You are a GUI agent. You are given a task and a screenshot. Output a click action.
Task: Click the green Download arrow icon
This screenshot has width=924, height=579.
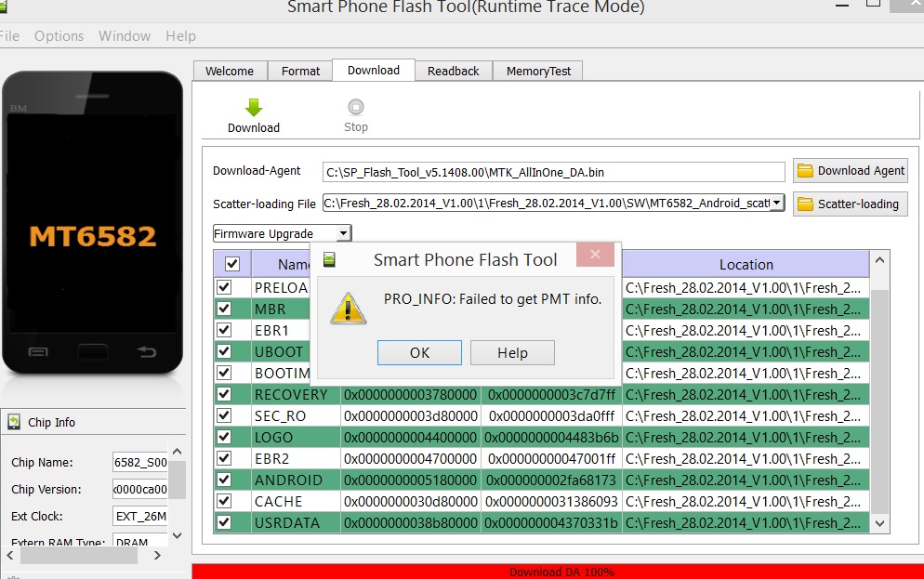pos(253,108)
